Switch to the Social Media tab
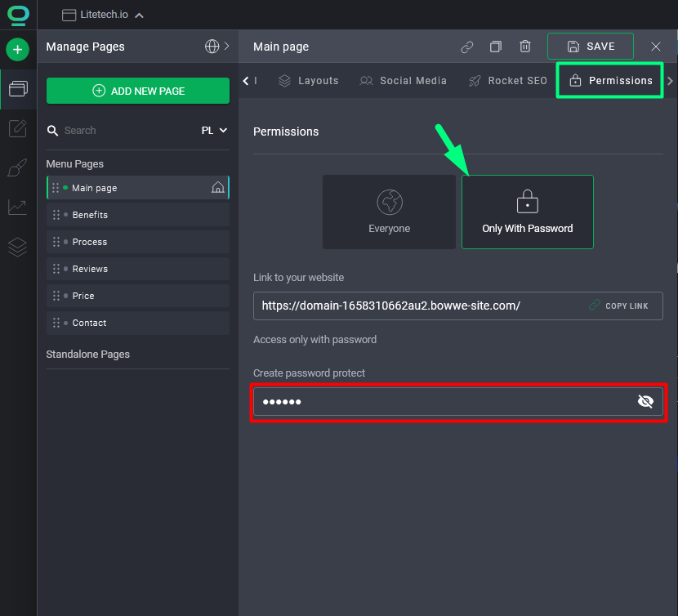This screenshot has height=616, width=678. pos(403,81)
